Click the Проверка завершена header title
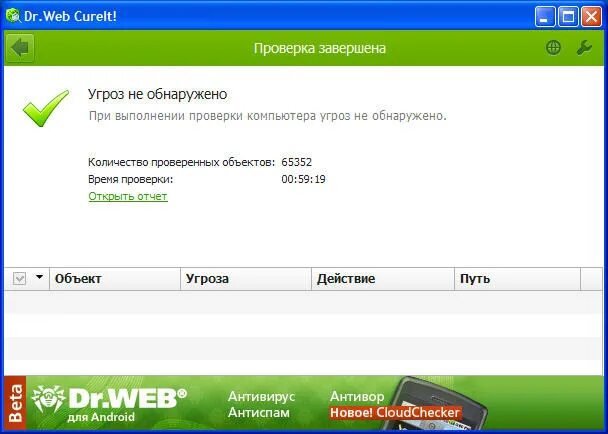The height and width of the screenshot is (434, 608). (x=320, y=48)
